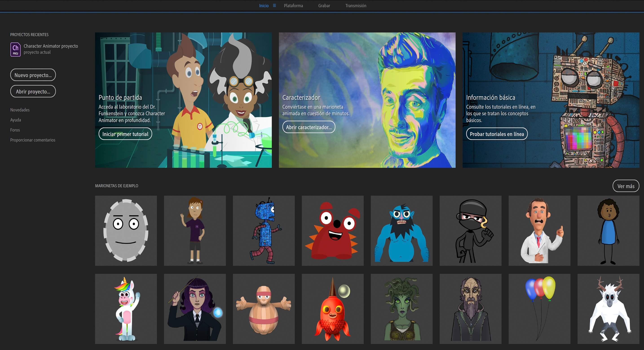Switch to the Plataforma tab
Image resolution: width=644 pixels, height=350 pixels.
click(x=293, y=6)
